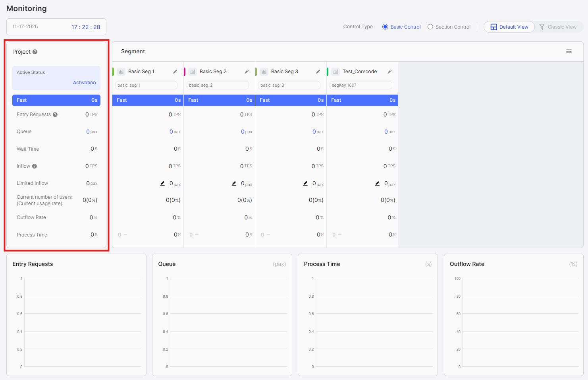Click the statistics icon beside Test_Corecode
Viewport: 588px width, 380px height.
(x=335, y=71)
